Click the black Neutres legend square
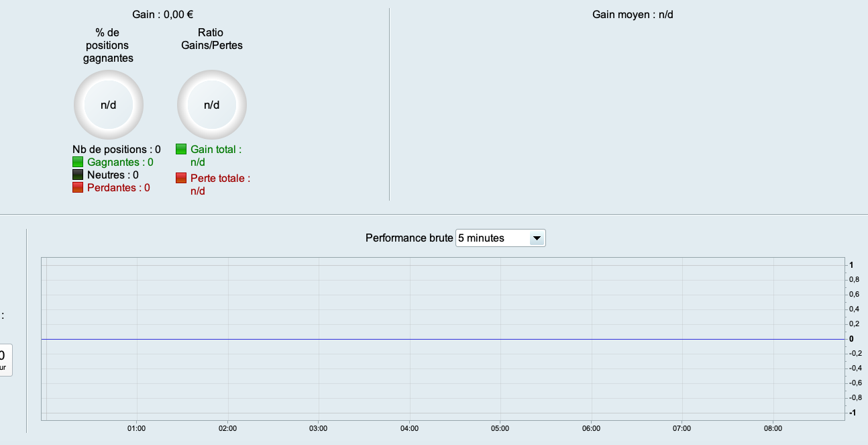 (x=78, y=175)
